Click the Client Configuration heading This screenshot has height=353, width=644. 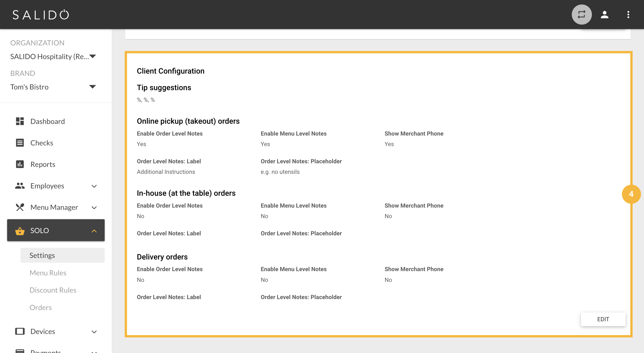pos(170,71)
